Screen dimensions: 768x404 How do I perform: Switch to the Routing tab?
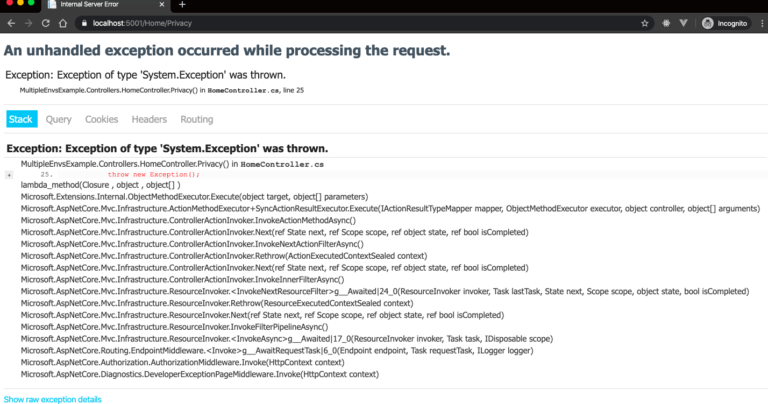pyautogui.click(x=196, y=119)
